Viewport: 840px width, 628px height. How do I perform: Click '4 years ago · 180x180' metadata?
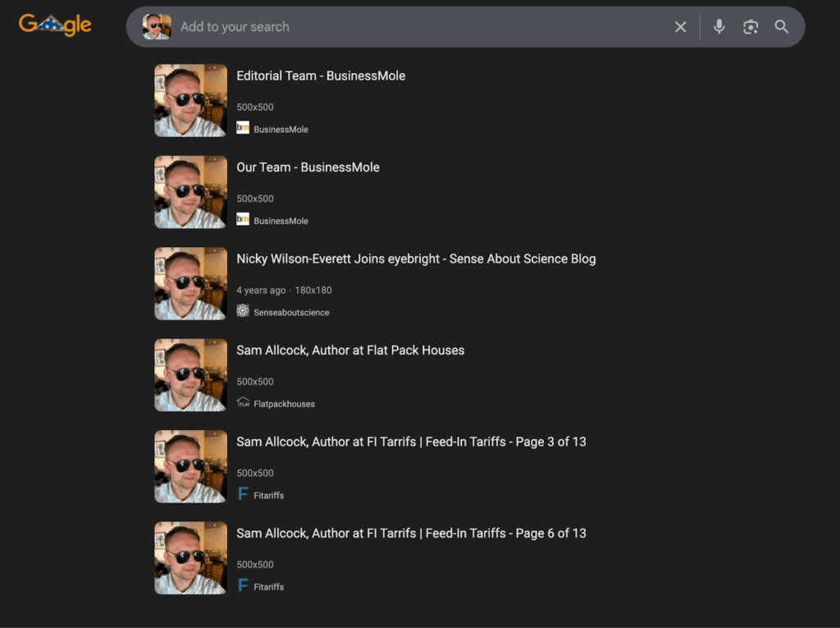click(285, 290)
